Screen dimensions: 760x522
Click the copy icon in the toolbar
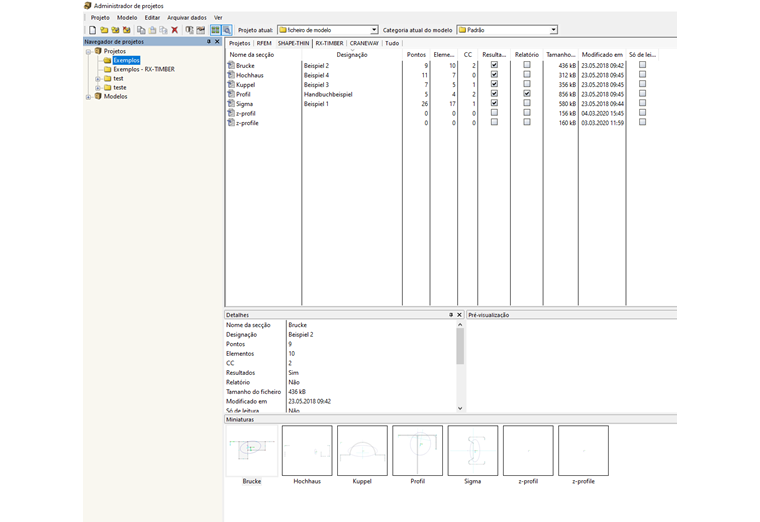click(141, 30)
